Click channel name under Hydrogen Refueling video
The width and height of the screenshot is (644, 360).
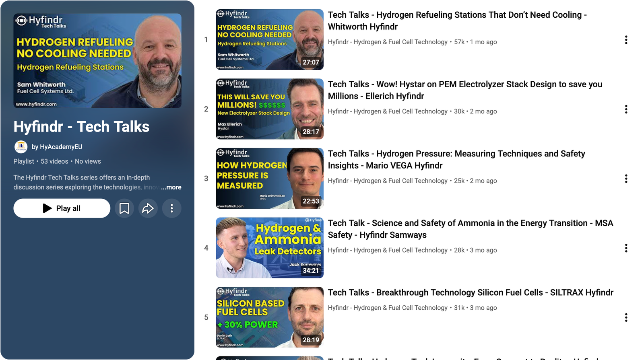388,42
